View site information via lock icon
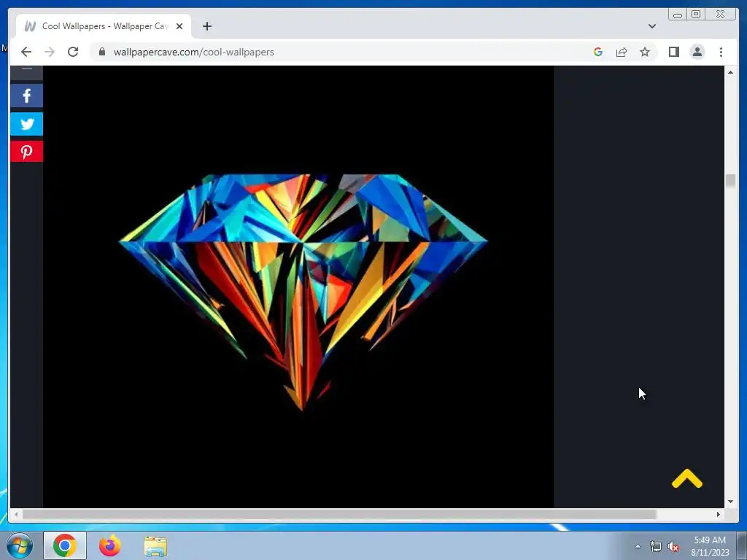Image resolution: width=747 pixels, height=560 pixels. point(102,52)
